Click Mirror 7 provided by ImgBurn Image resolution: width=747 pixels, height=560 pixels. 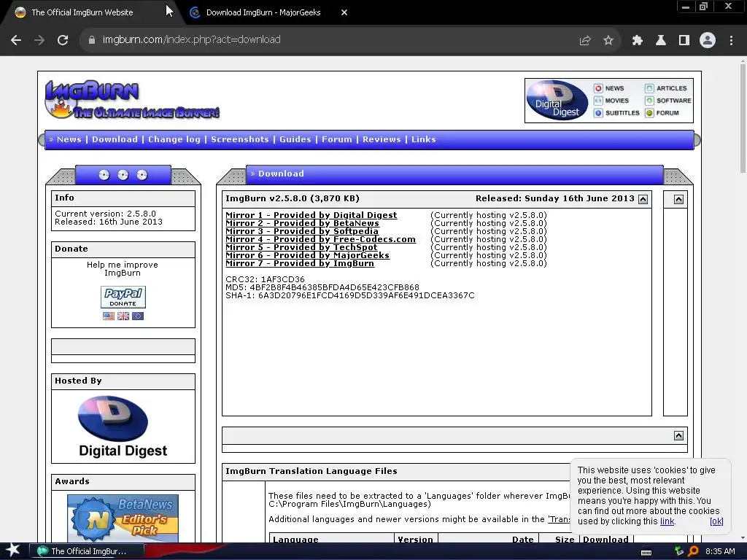(300, 264)
